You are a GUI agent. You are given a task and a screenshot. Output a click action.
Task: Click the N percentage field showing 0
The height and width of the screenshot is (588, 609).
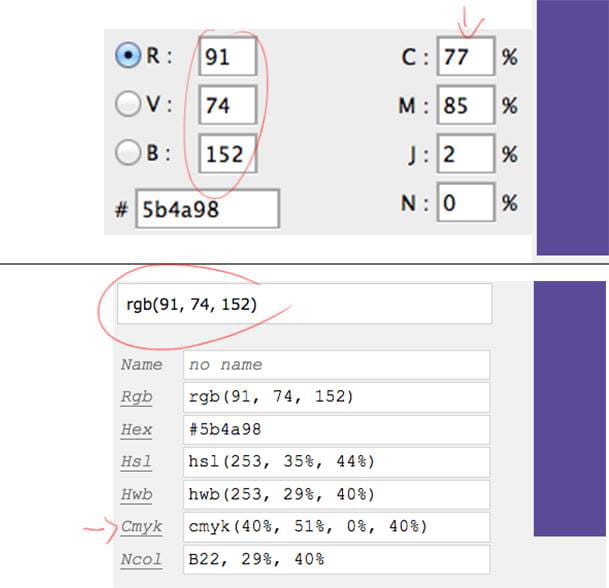[x=466, y=202]
